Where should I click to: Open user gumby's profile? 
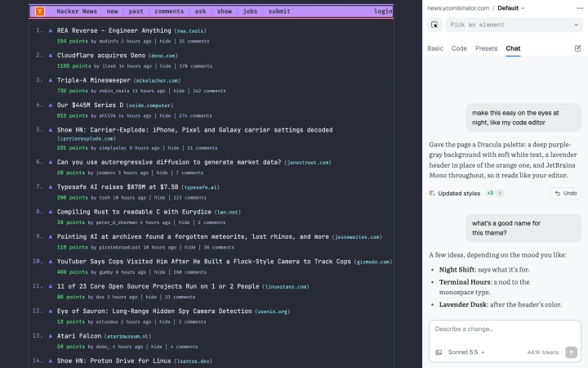click(x=105, y=272)
